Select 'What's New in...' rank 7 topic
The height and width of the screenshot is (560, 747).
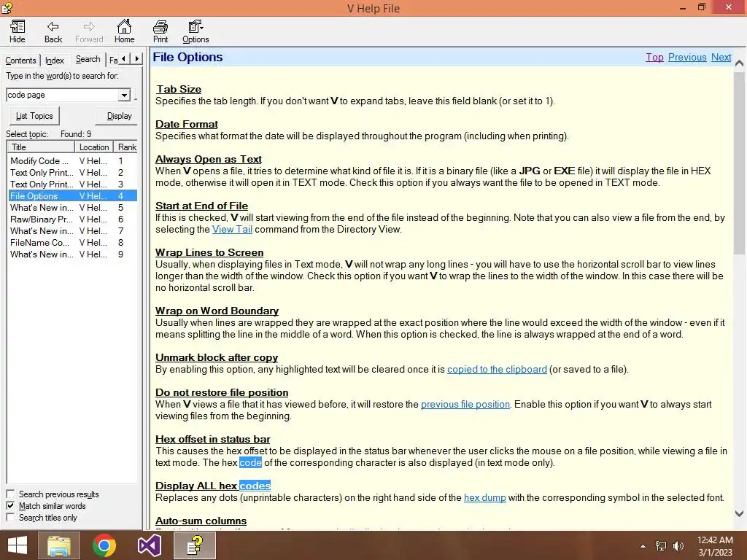(72, 231)
